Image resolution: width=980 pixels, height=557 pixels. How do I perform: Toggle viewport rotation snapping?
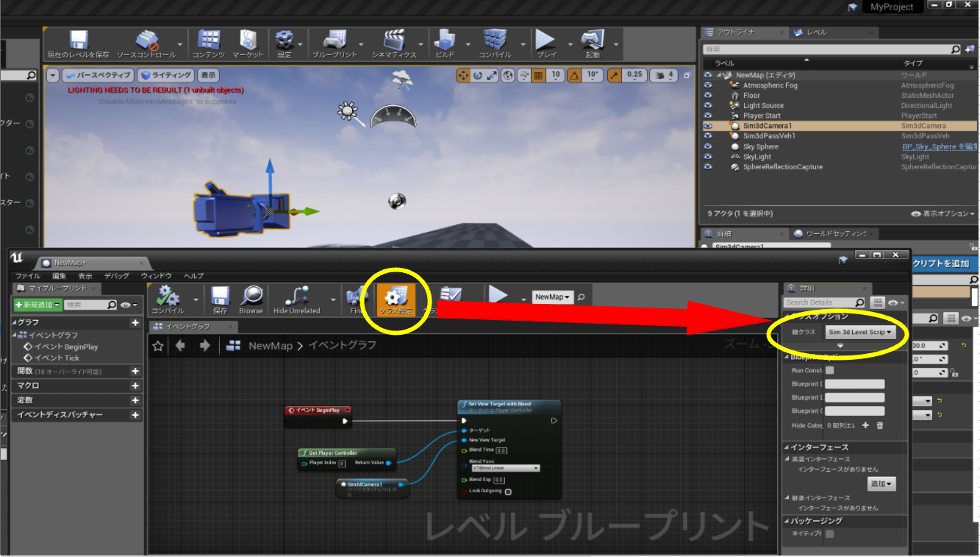573,75
